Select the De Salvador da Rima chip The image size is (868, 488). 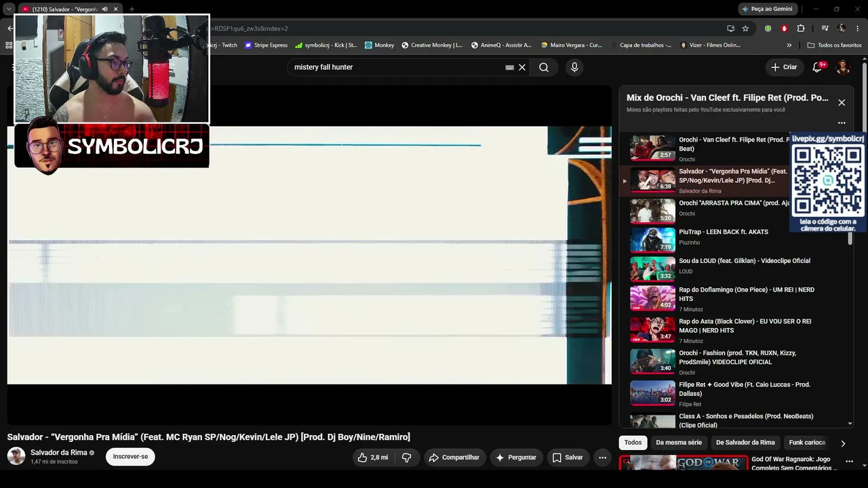pos(745,443)
